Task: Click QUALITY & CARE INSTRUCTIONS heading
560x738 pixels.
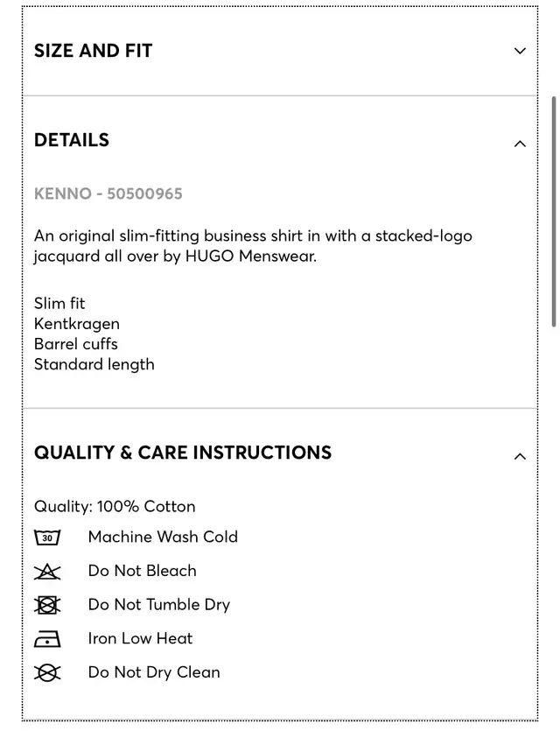Action: 183,453
